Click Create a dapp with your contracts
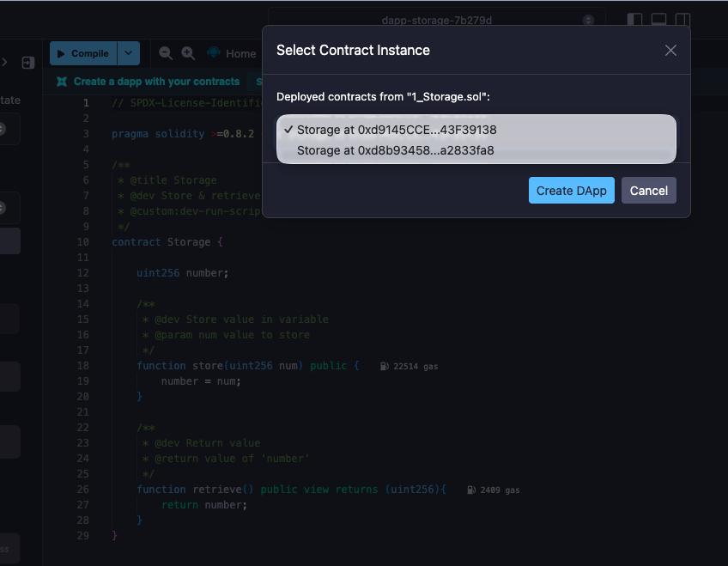728x566 pixels. coord(156,82)
